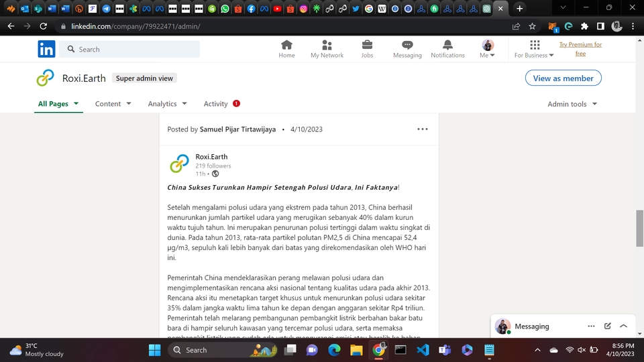644x362 pixels.
Task: Expand the Admin tools dropdown
Action: [572, 104]
